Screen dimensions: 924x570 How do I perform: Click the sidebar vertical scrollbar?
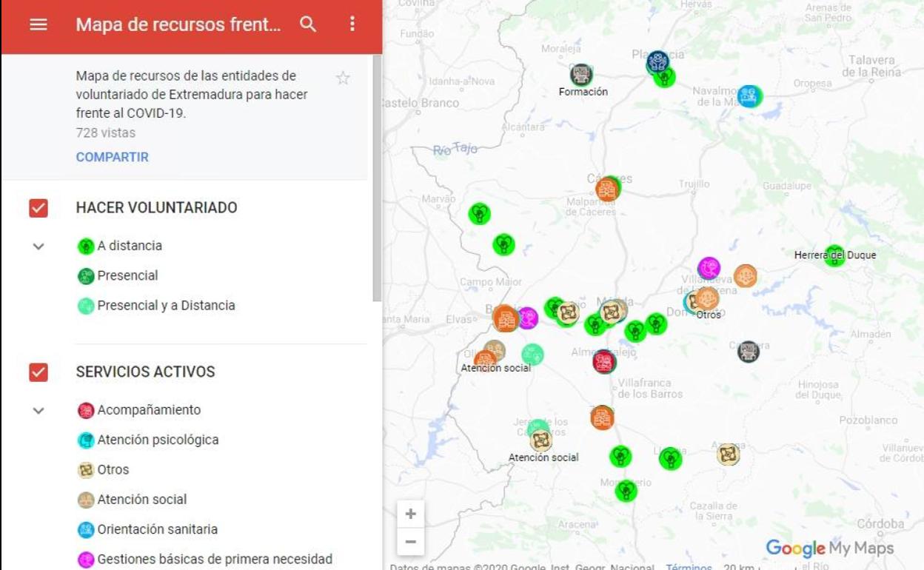pos(377,178)
